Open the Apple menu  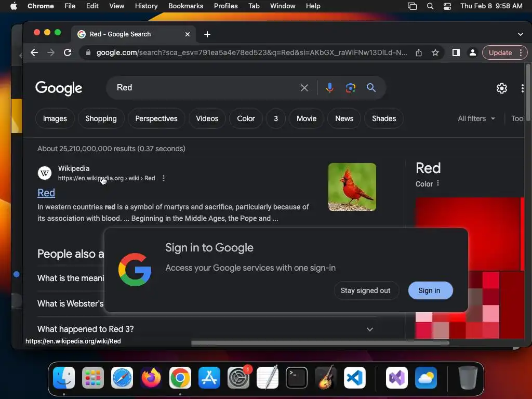(14, 6)
